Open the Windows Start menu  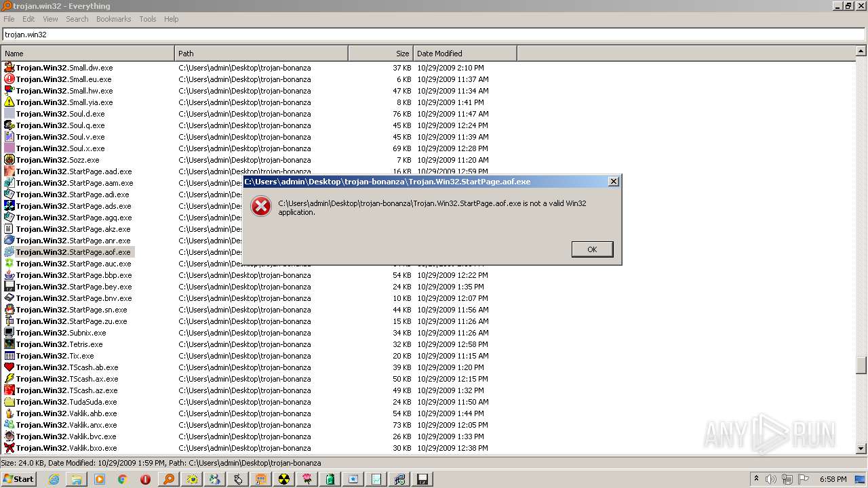pyautogui.click(x=18, y=479)
